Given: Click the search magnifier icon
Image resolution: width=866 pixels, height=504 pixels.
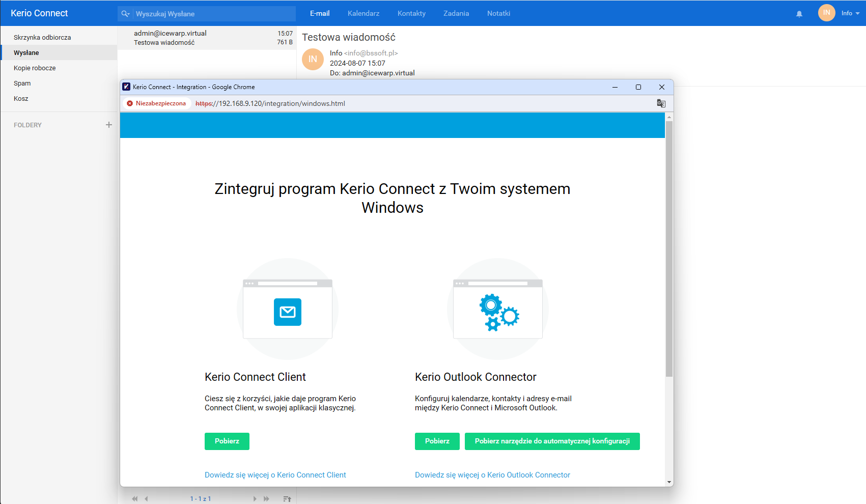Looking at the screenshot, I should tap(125, 14).
